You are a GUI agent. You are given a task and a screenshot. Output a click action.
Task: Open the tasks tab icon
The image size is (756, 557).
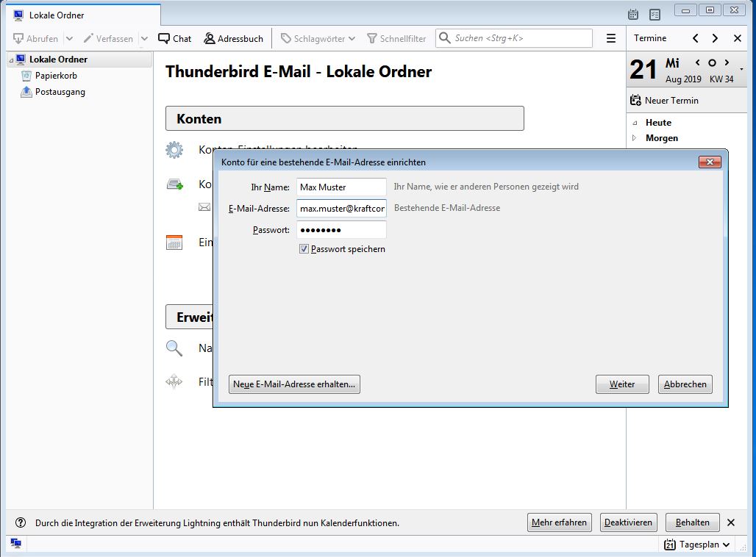tap(655, 15)
